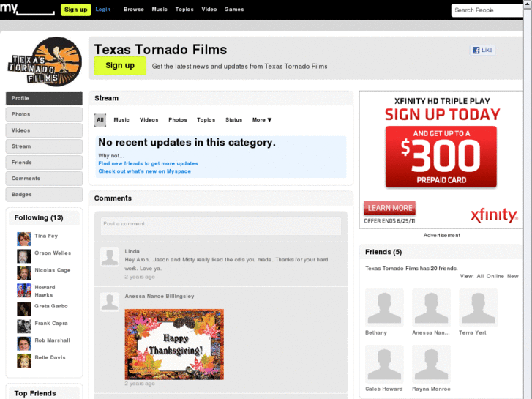Open the Badges sidebar section
This screenshot has height=399, width=532.
pos(44,194)
